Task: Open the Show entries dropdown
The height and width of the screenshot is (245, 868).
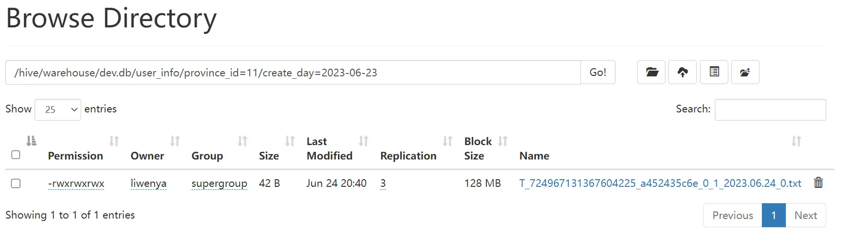Action: (x=58, y=110)
